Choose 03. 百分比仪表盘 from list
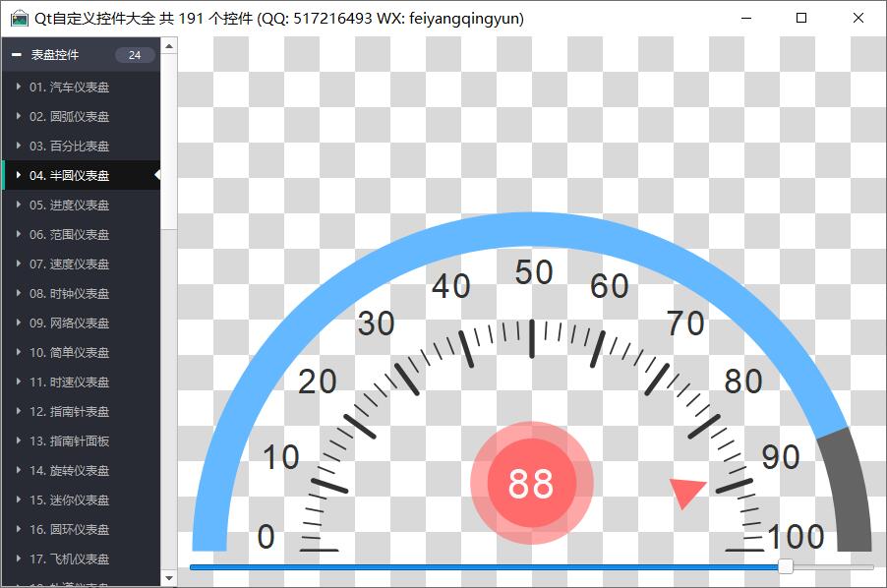 [x=69, y=147]
